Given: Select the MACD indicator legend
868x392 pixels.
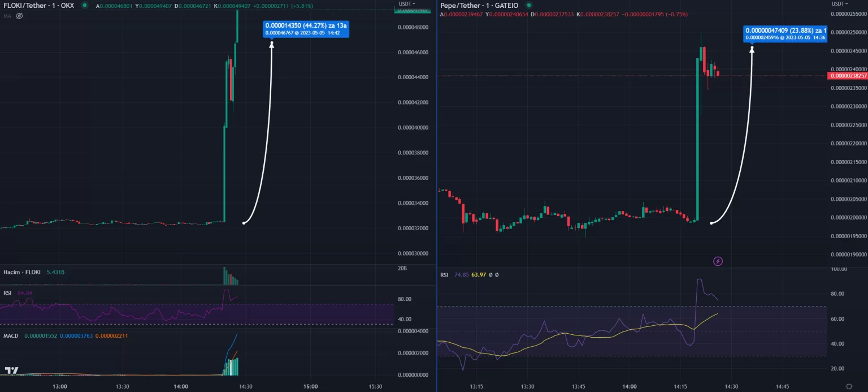Looking at the screenshot, I should [11, 336].
